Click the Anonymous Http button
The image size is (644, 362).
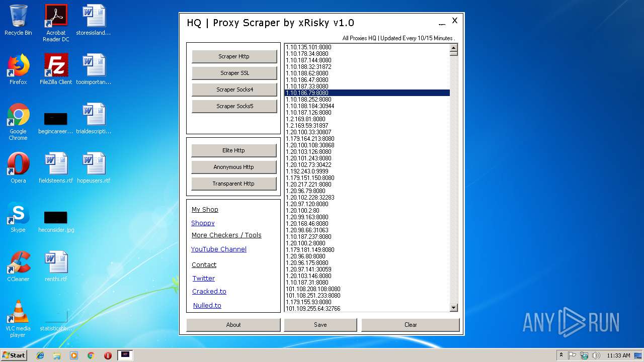click(x=233, y=167)
